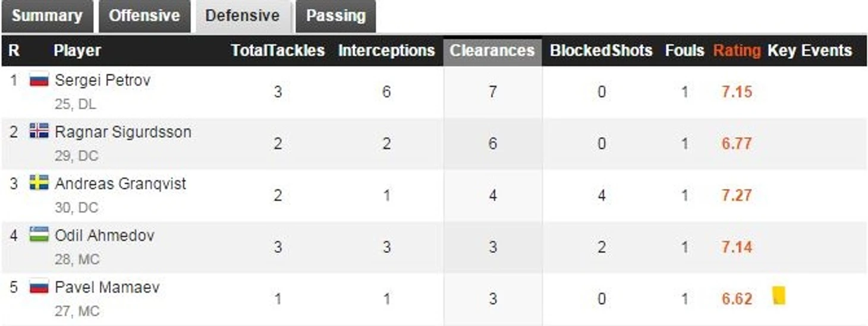The height and width of the screenshot is (326, 868).
Task: Sort by the BlockedShots column header
Action: point(601,51)
